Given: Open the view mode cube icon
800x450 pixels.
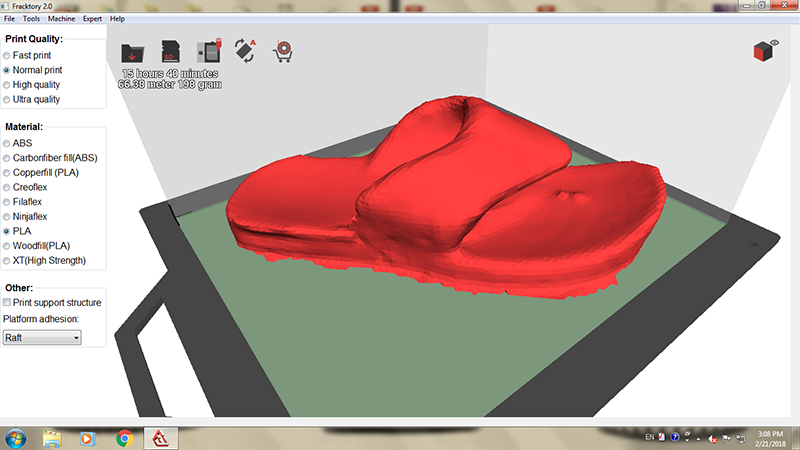Looking at the screenshot, I should point(766,51).
